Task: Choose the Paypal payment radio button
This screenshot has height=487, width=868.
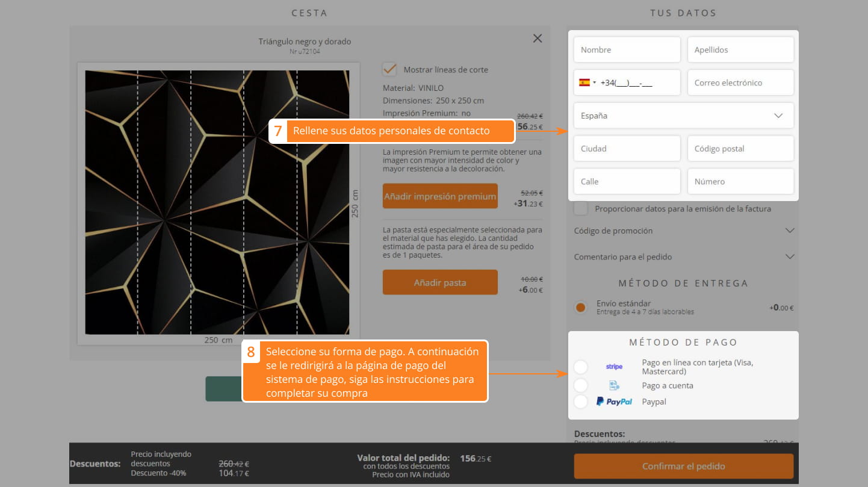Action: pyautogui.click(x=580, y=402)
